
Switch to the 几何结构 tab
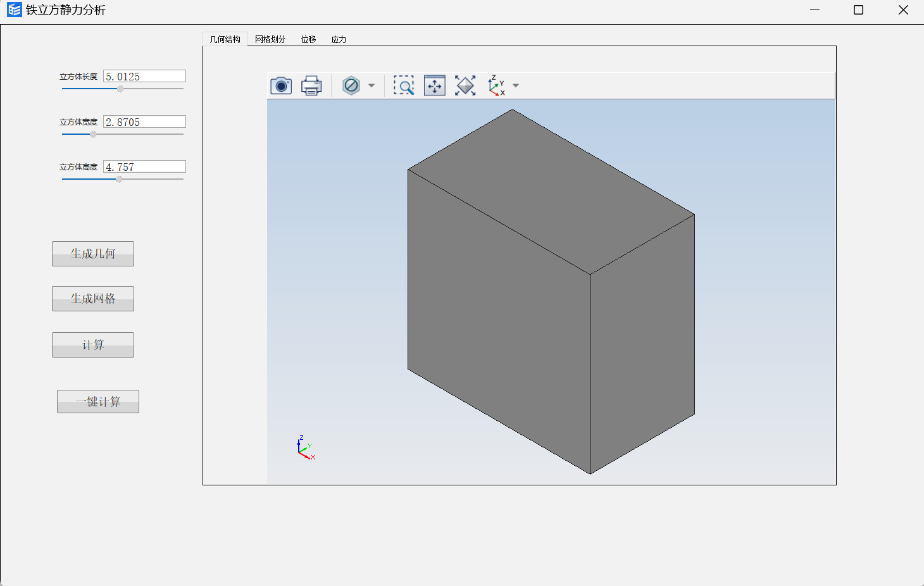coord(225,39)
